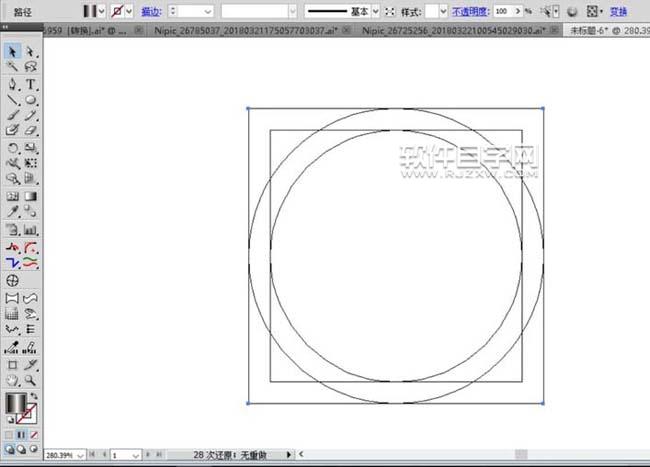Viewport: 650px width, 467px height.
Task: Enable Draw Behind mode
Action: tap(22, 449)
